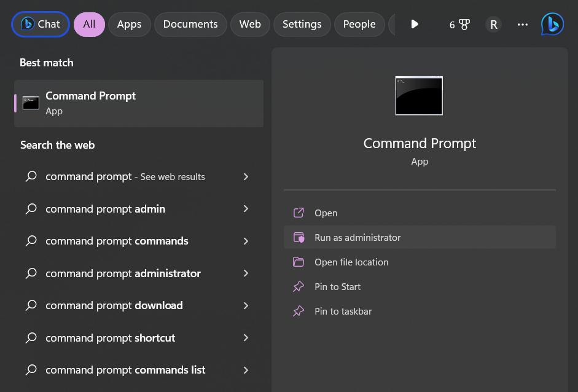Click the Best match heading

tap(47, 63)
